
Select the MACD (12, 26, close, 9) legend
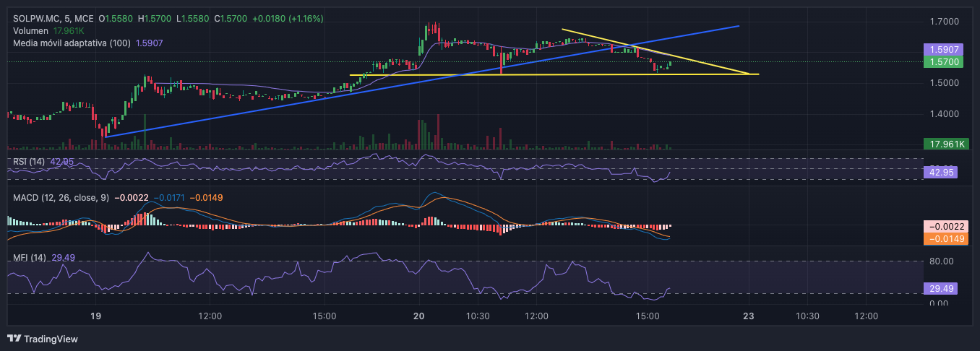click(61, 197)
